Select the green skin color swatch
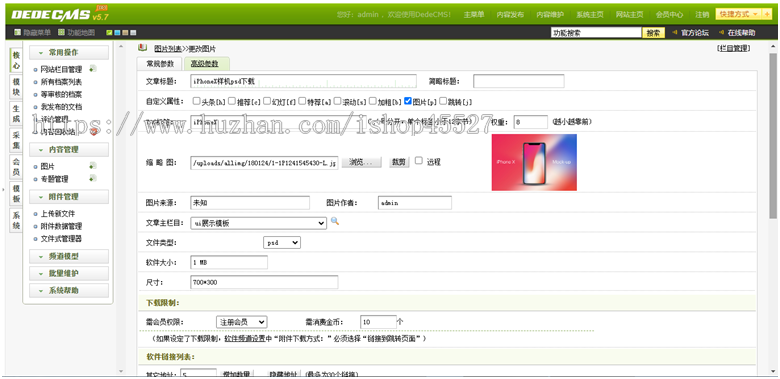Screen dimensions: 780x379 tap(109, 33)
